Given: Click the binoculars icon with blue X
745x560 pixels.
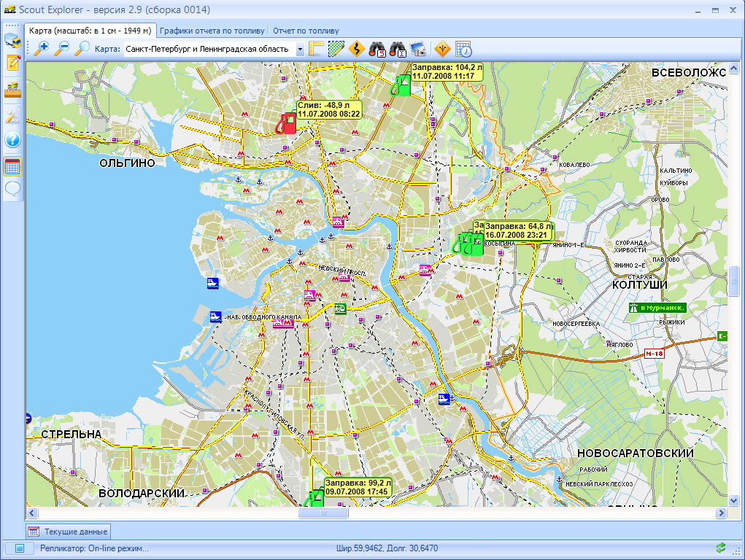Looking at the screenshot, I should (398, 48).
